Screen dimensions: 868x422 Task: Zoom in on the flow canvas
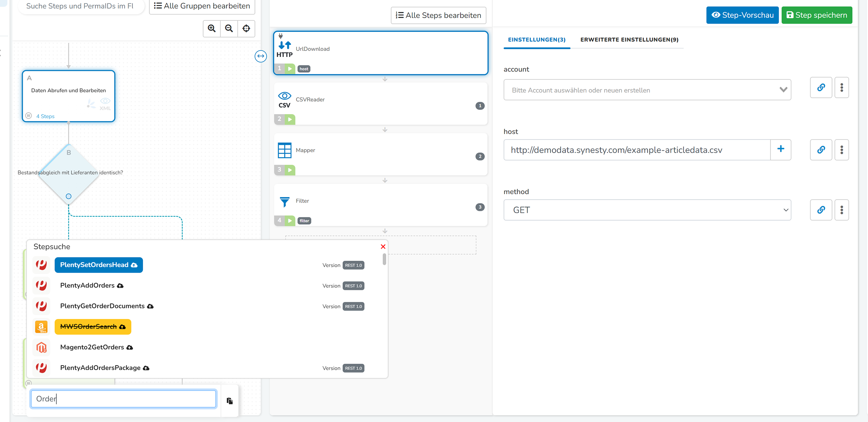(x=212, y=28)
